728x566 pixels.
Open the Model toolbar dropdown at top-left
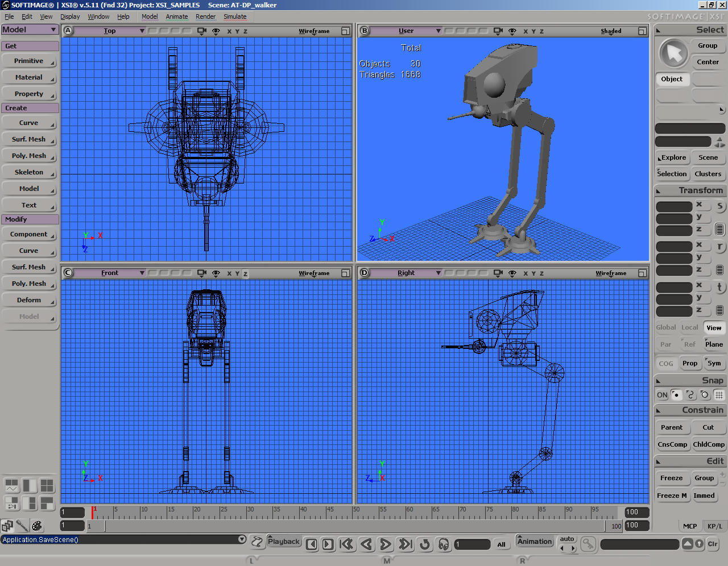click(30, 30)
